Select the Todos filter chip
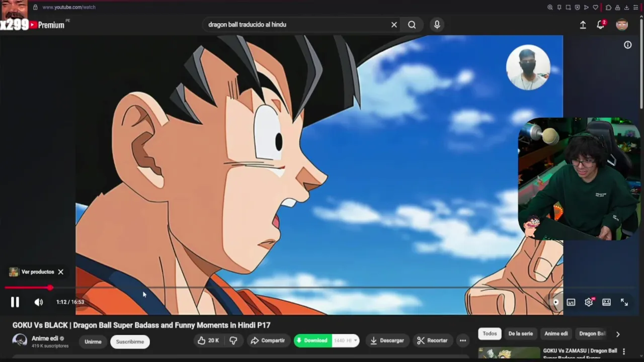This screenshot has height=362, width=644. 490,334
